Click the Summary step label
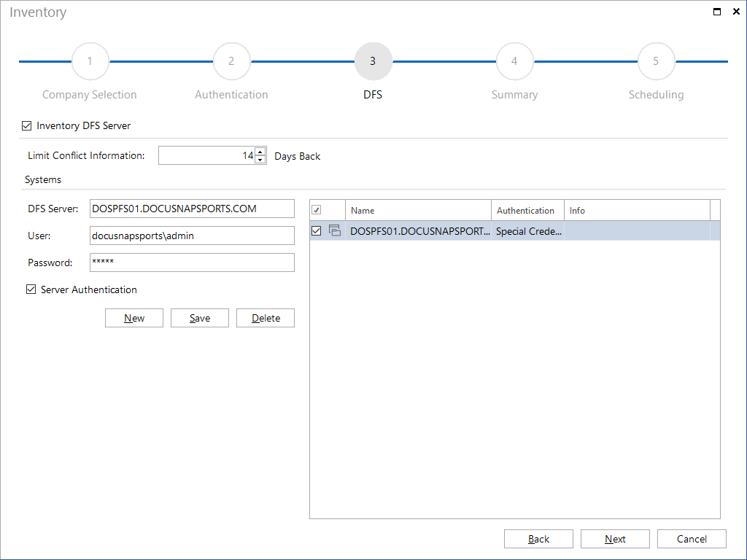Image resolution: width=747 pixels, height=560 pixels. (514, 95)
